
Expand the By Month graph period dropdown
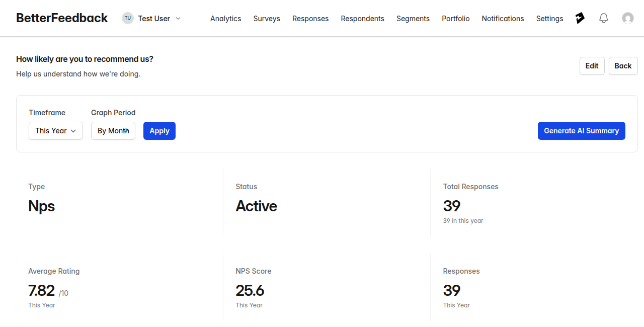113,131
